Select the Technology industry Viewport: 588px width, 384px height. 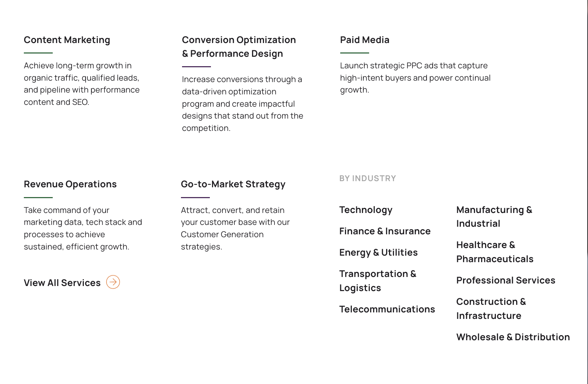pyautogui.click(x=366, y=210)
